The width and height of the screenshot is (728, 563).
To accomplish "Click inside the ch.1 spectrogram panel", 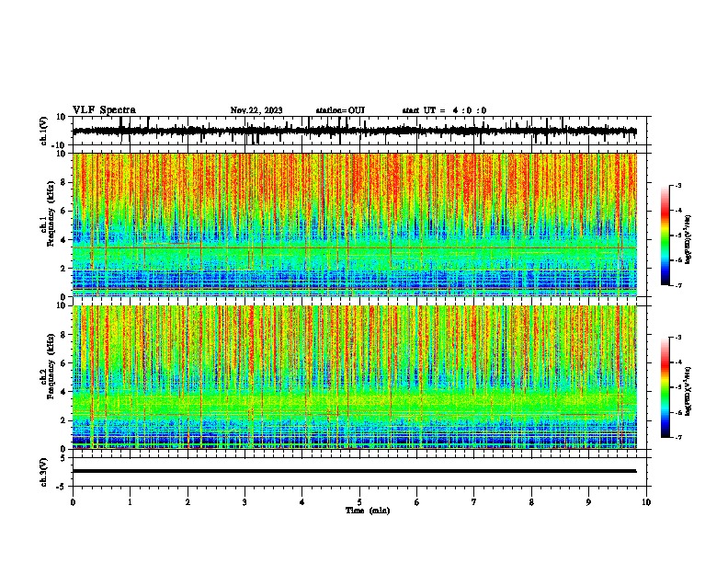I will tap(359, 224).
